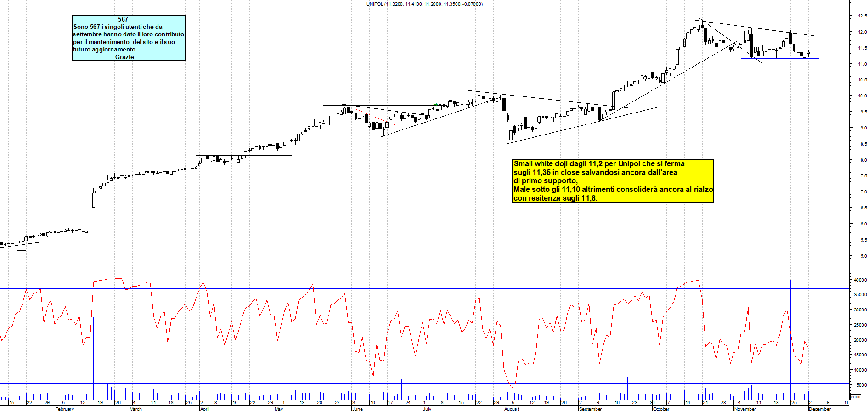Select the blue dashed line near 7.3
Image resolution: width=868 pixels, height=411 pixels.
point(132,180)
